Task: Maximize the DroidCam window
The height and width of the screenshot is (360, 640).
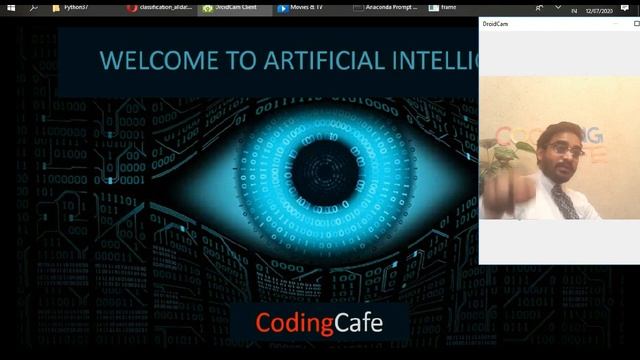Action: [x=636, y=24]
